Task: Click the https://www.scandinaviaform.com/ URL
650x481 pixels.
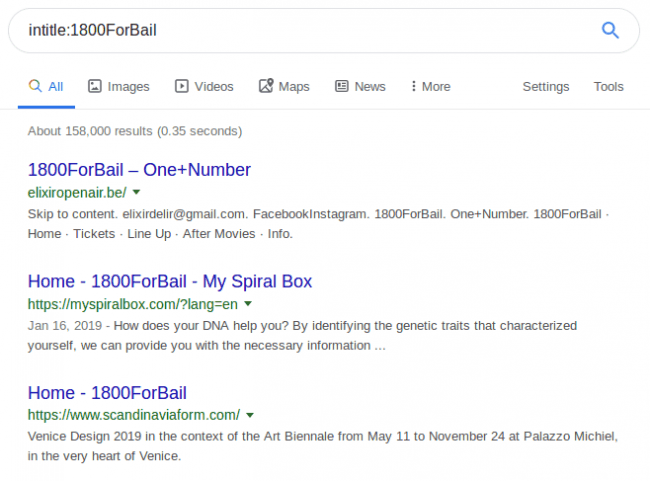Action: [x=133, y=415]
